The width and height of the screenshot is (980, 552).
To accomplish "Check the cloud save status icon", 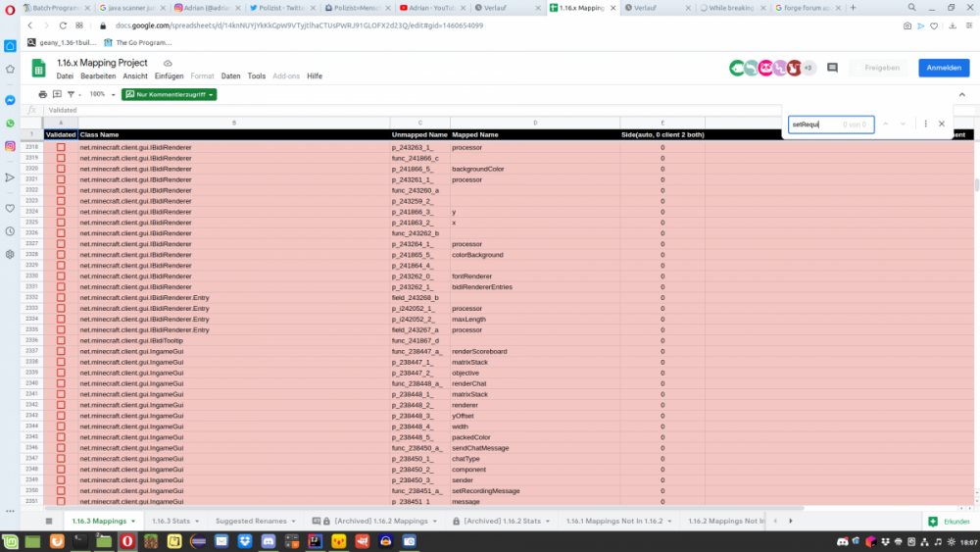I will pyautogui.click(x=168, y=63).
